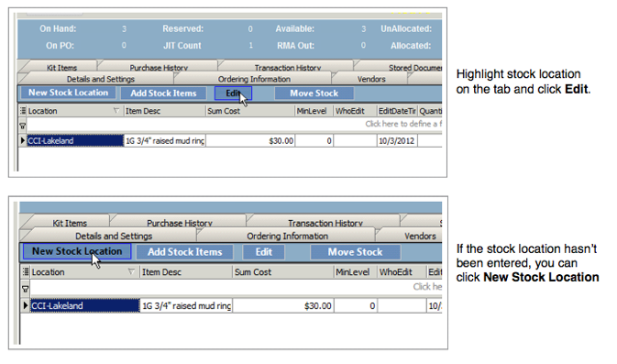This screenshot has width=617, height=364.
Task: Sort by the Sum Cost column header in the lower grid
Action: coord(283,272)
